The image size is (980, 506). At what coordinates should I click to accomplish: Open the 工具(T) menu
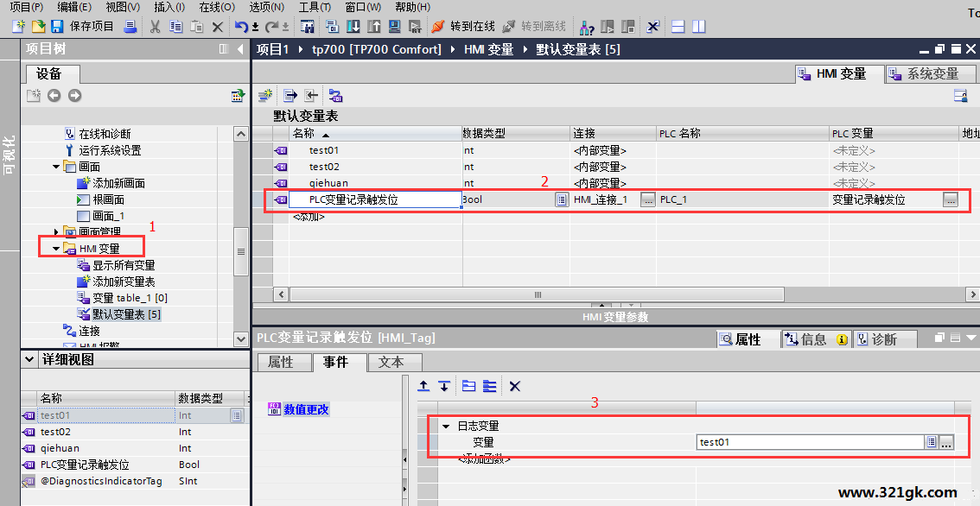[315, 7]
